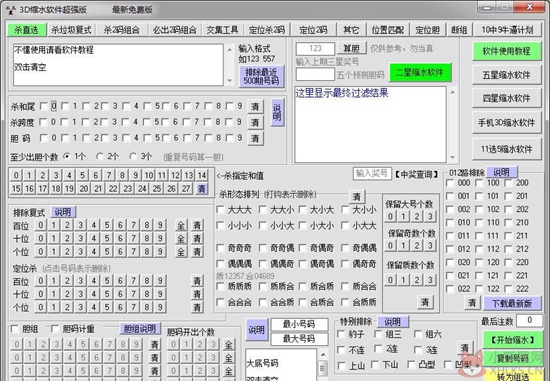
Task: Check the 质质质 pattern checkbox
Action: pyautogui.click(x=220, y=286)
